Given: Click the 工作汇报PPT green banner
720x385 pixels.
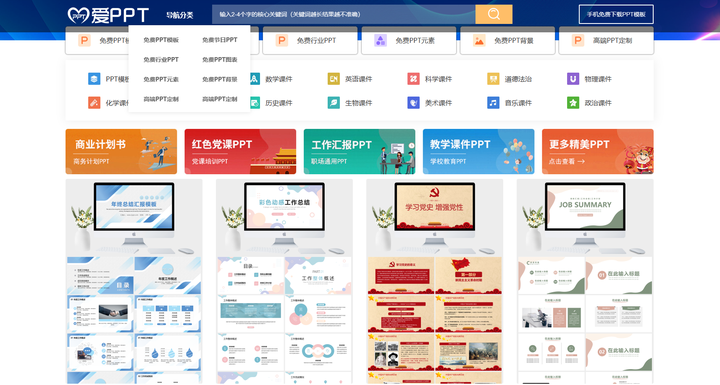Looking at the screenshot, I should [x=360, y=151].
